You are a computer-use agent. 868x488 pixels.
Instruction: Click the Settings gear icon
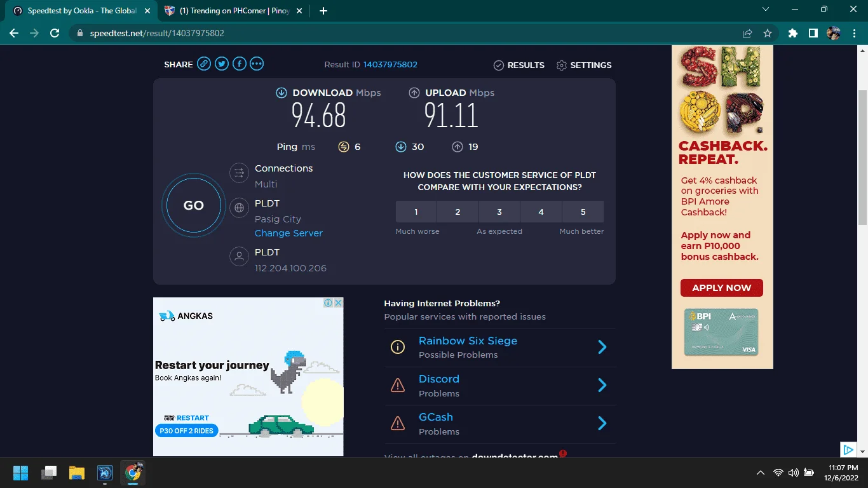(561, 65)
